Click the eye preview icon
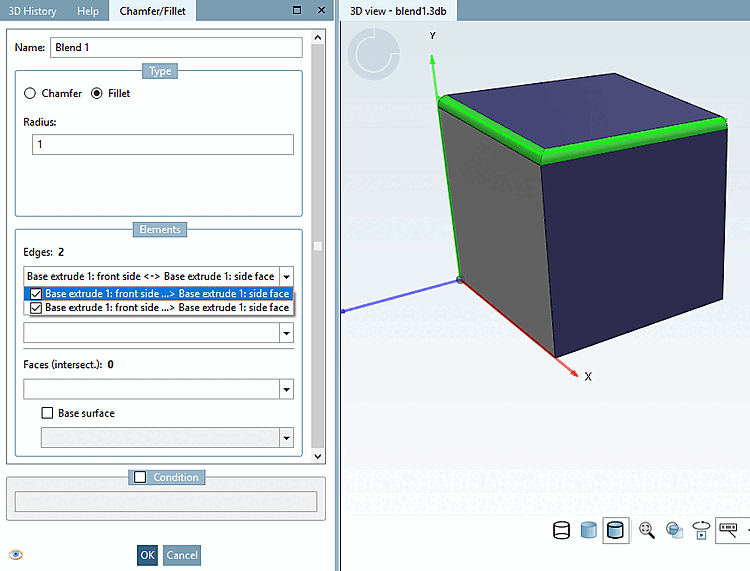Screen dimensions: 750x571 click(x=16, y=555)
